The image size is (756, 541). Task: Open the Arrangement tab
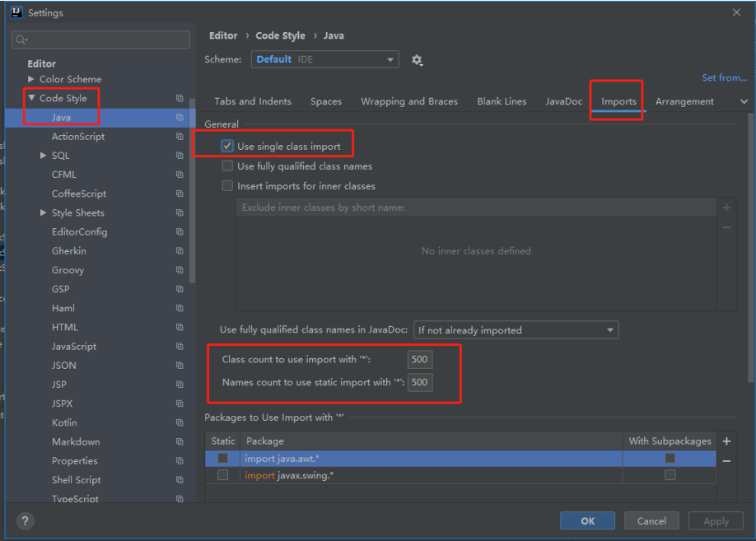tap(684, 102)
